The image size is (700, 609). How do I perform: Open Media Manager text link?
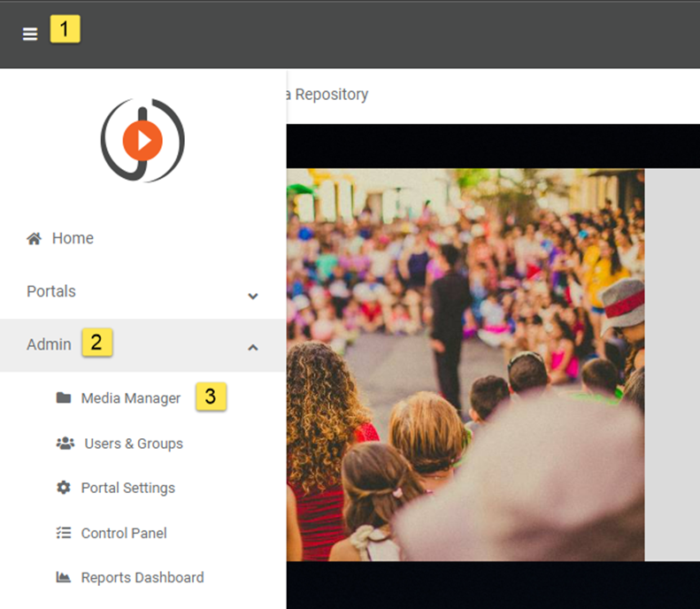[131, 398]
